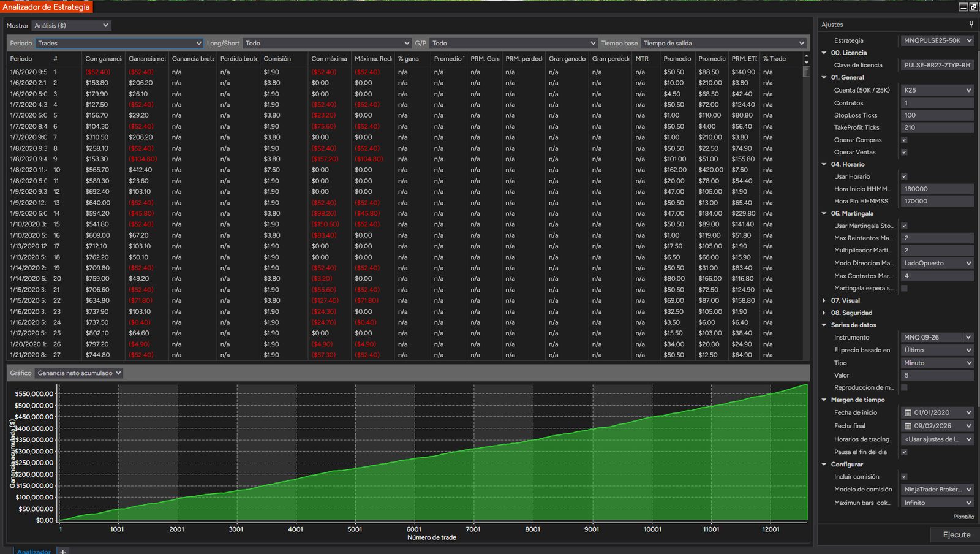Click the accumulated profit chart area

(432, 452)
